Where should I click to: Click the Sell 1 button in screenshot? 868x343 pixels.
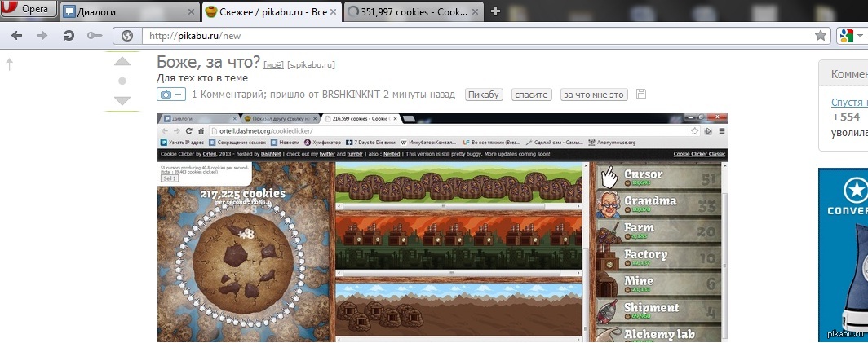click(x=169, y=178)
